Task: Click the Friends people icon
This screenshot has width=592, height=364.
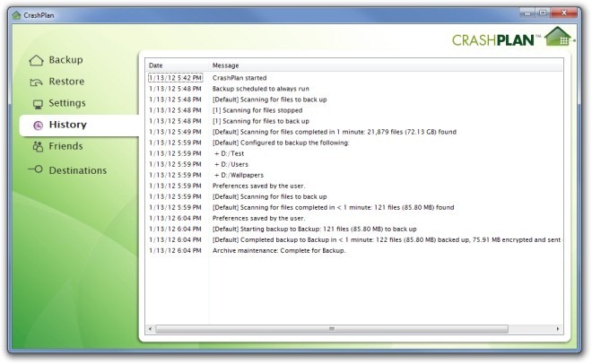Action: [x=38, y=146]
